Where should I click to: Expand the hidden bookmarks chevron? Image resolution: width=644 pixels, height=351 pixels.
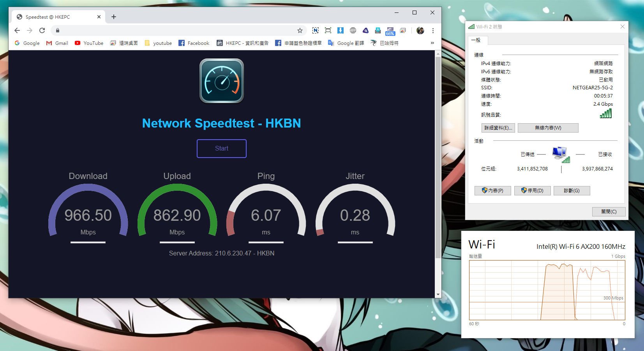coord(432,43)
